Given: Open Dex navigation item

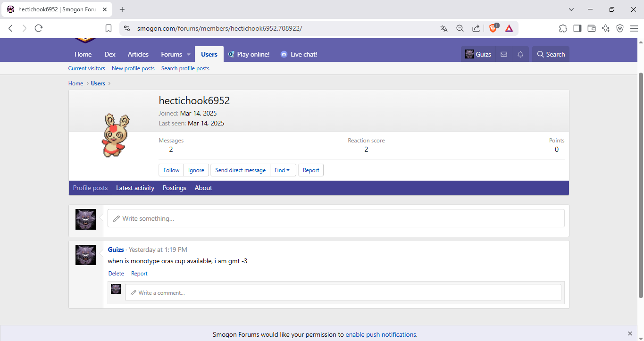Looking at the screenshot, I should click(110, 54).
